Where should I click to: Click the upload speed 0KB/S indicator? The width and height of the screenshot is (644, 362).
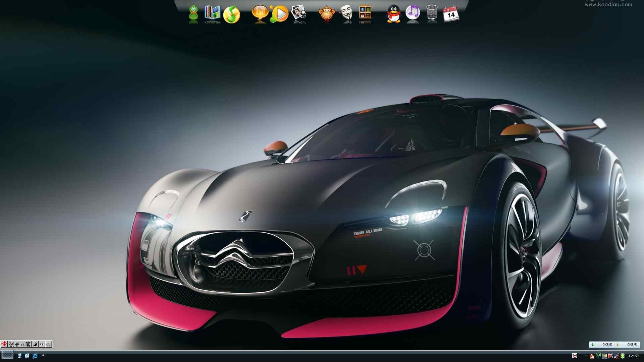click(627, 345)
